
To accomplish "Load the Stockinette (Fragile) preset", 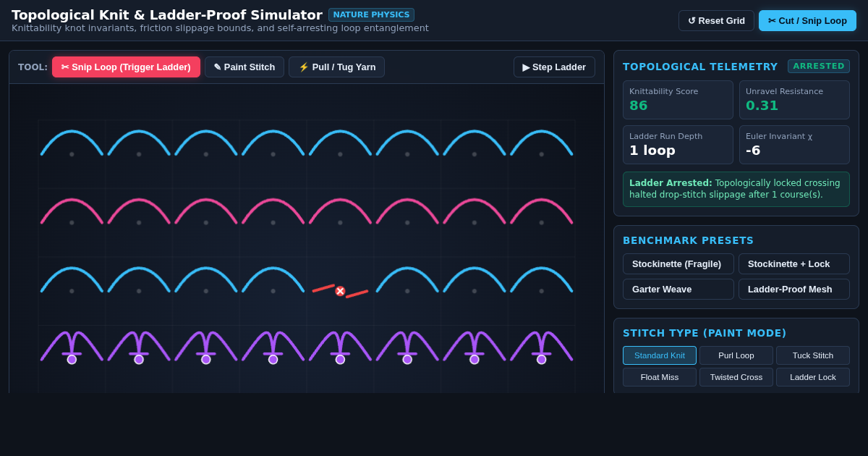I will point(678,263).
